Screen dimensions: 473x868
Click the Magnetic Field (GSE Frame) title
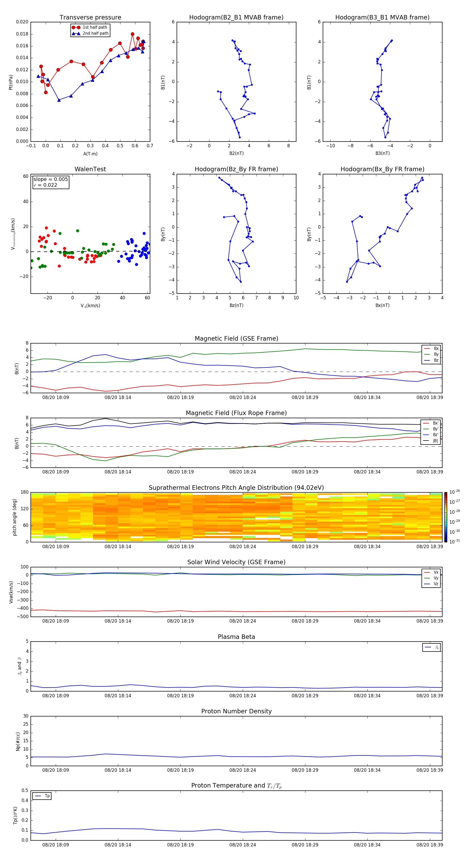pyautogui.click(x=236, y=339)
